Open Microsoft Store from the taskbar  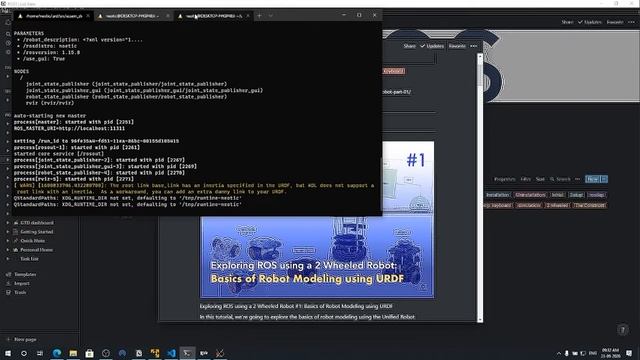pos(89,353)
